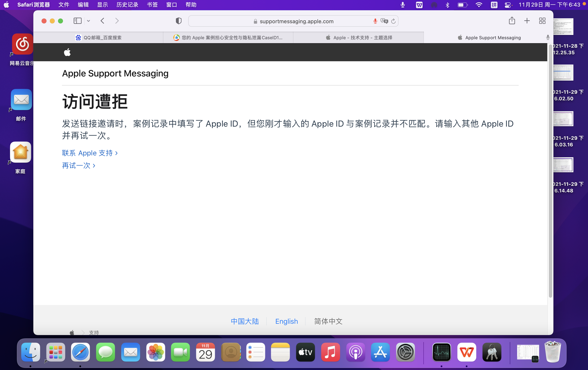Click the page vertical scrollbar
588x370 pixels.
550,171
